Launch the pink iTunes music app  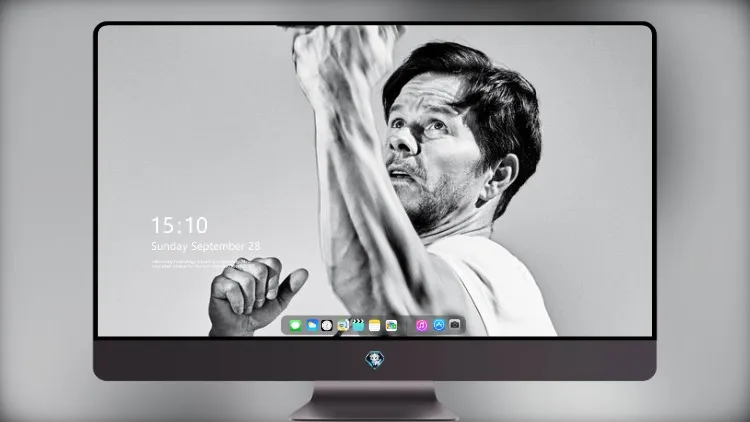pyautogui.click(x=421, y=325)
